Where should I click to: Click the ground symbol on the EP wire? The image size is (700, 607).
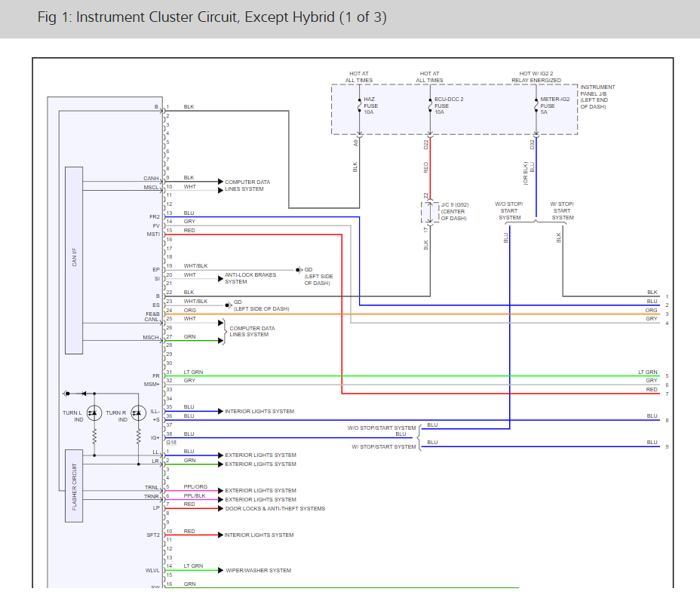point(299,269)
